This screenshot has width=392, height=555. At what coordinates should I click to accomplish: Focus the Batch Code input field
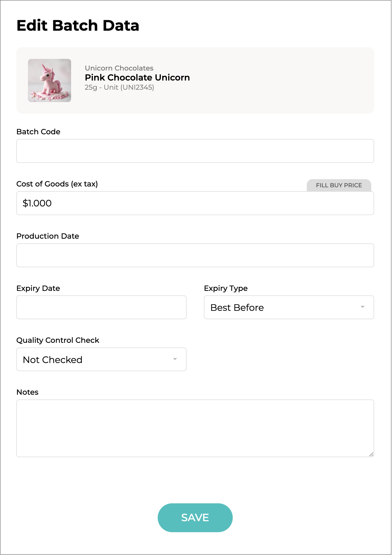pyautogui.click(x=195, y=151)
